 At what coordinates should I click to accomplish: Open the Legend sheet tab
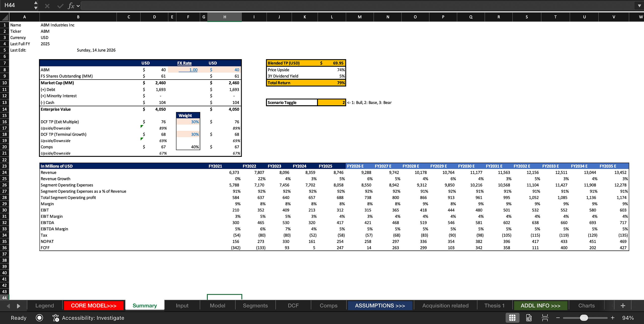click(x=45, y=306)
